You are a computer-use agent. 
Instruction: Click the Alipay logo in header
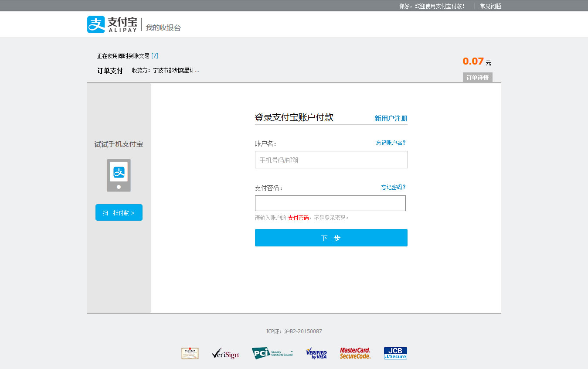[x=112, y=24]
